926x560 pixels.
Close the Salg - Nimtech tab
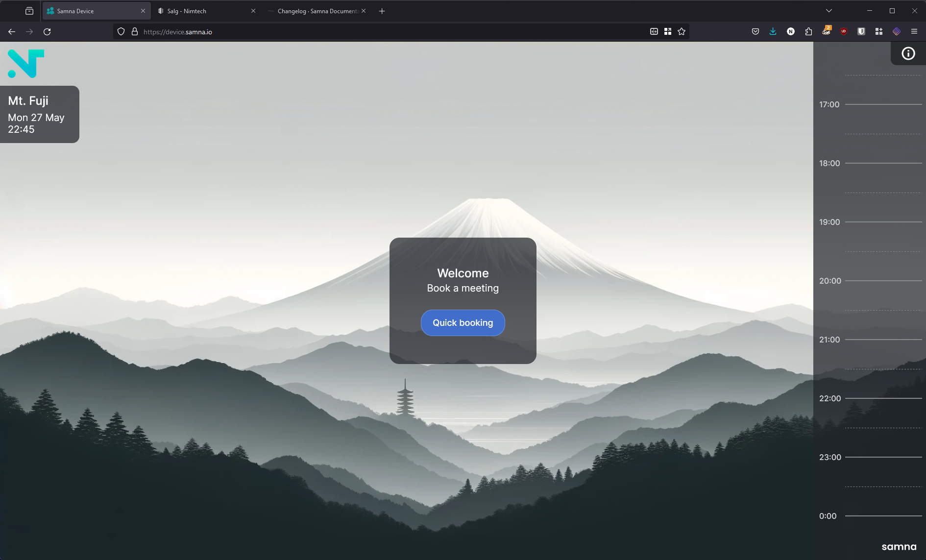click(253, 11)
